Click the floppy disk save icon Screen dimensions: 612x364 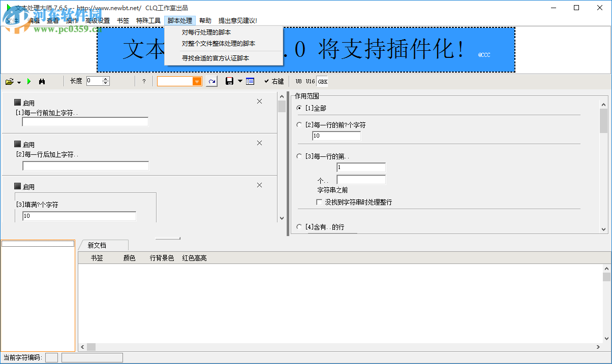click(229, 81)
